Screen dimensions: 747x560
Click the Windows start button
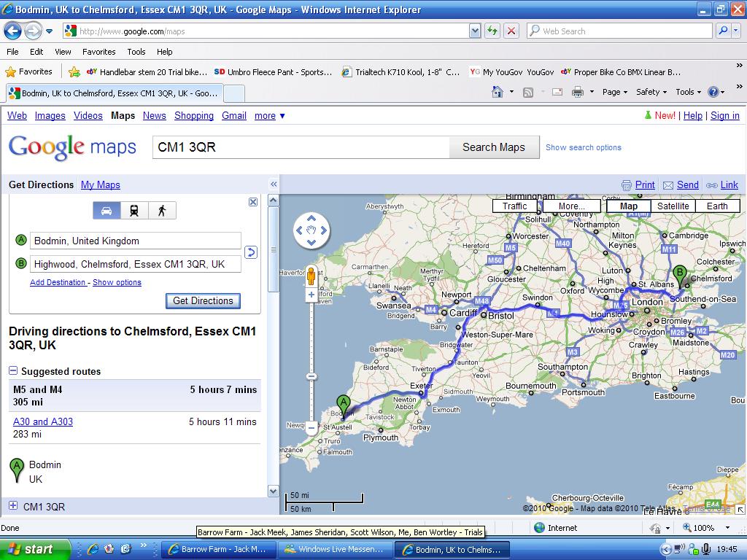pyautogui.click(x=35, y=550)
